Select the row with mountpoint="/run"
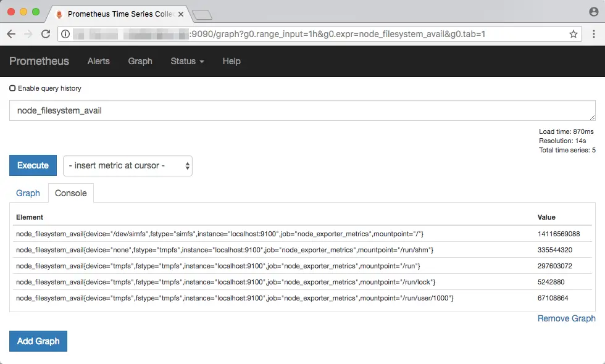 coord(302,266)
